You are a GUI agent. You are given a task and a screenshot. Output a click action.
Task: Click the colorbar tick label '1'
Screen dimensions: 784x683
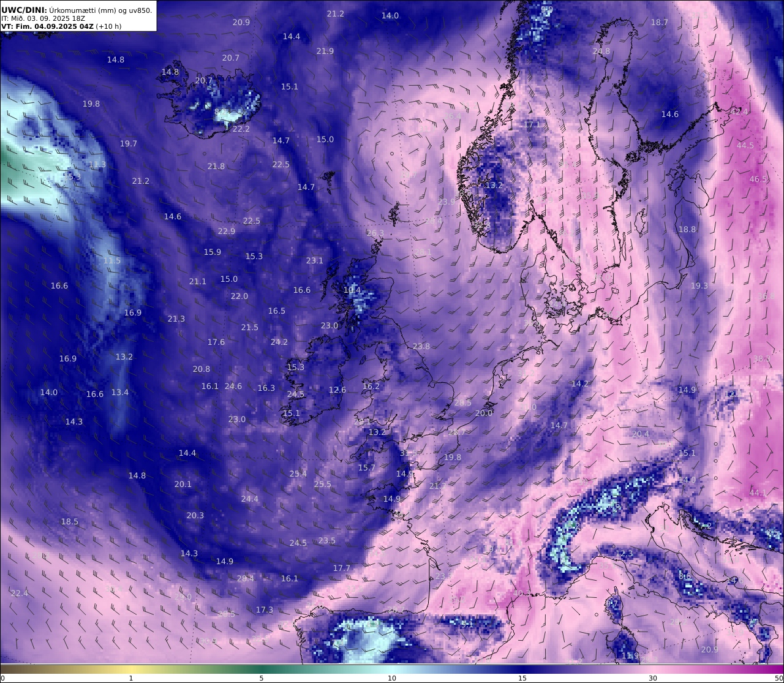(131, 678)
